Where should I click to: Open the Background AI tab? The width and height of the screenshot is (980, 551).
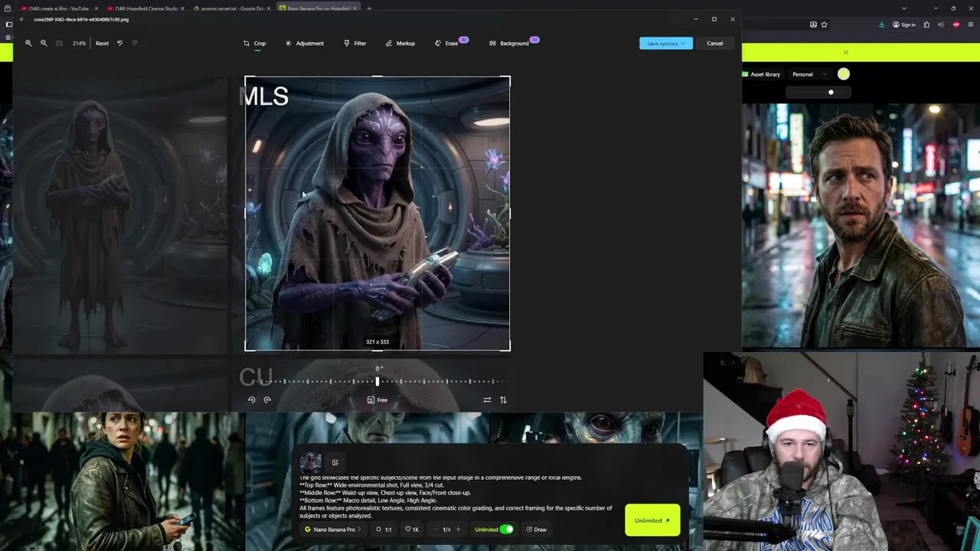[x=514, y=43]
